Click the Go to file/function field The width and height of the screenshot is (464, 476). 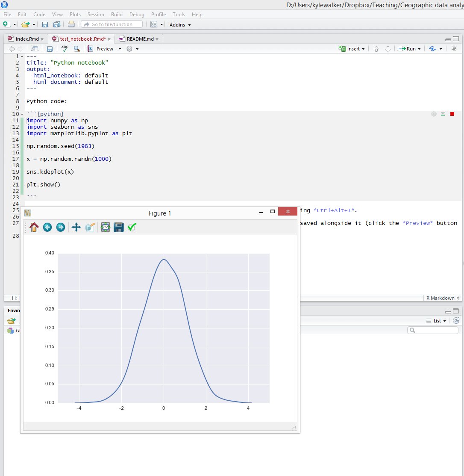tap(112, 24)
